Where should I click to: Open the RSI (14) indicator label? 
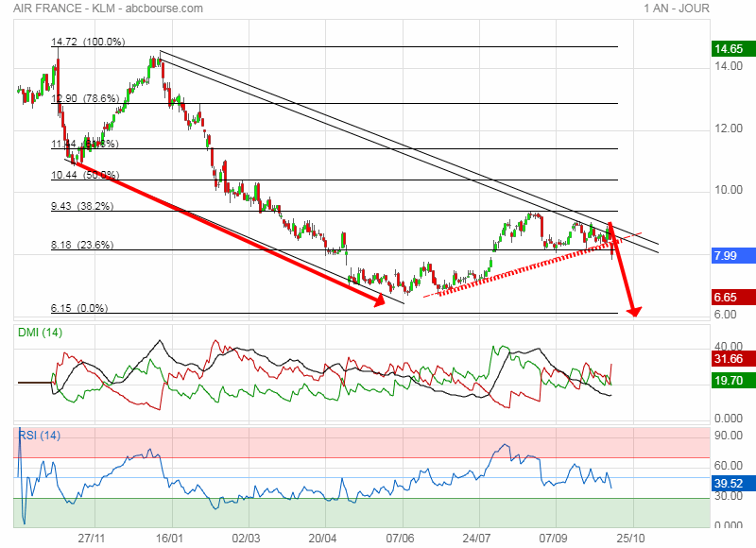[x=40, y=435]
